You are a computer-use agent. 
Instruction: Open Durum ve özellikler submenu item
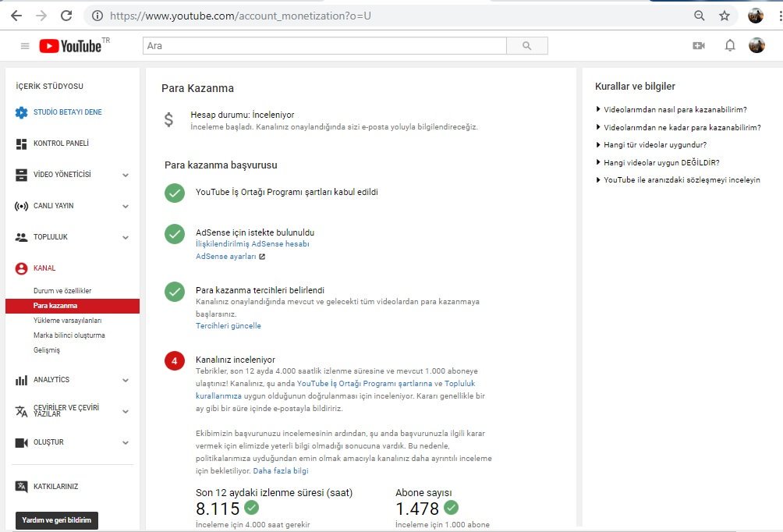pos(62,291)
